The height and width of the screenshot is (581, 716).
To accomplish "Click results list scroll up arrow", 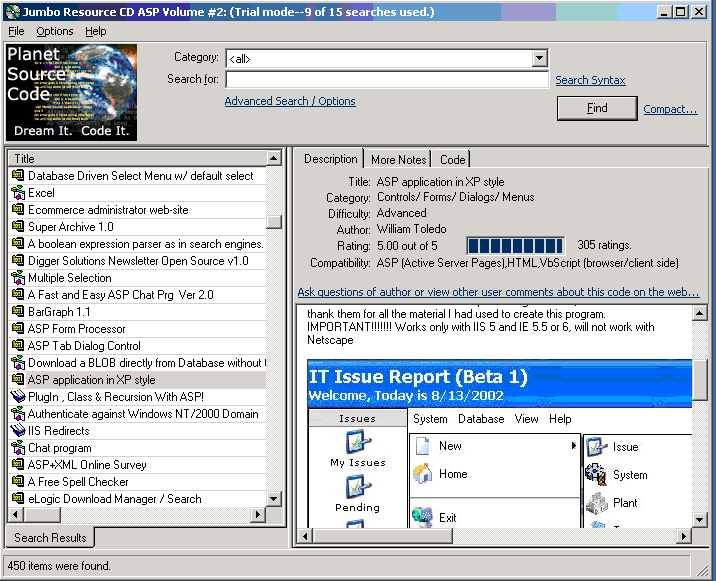I will click(x=274, y=158).
